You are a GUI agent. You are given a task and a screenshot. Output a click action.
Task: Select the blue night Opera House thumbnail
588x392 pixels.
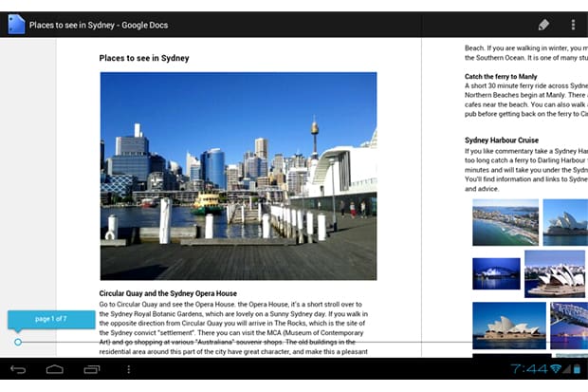(496, 273)
